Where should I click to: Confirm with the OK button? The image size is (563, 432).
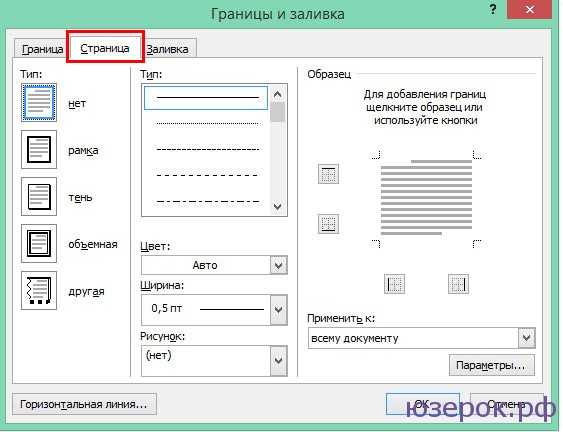point(423,404)
